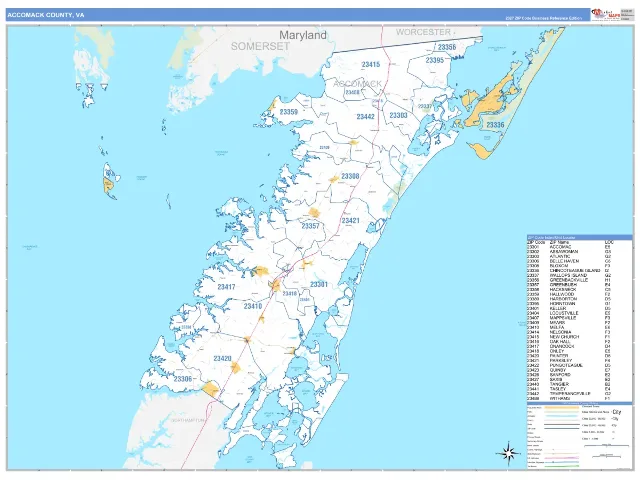
Task: Click ZIP code label 23303 on map
Action: pos(398,116)
